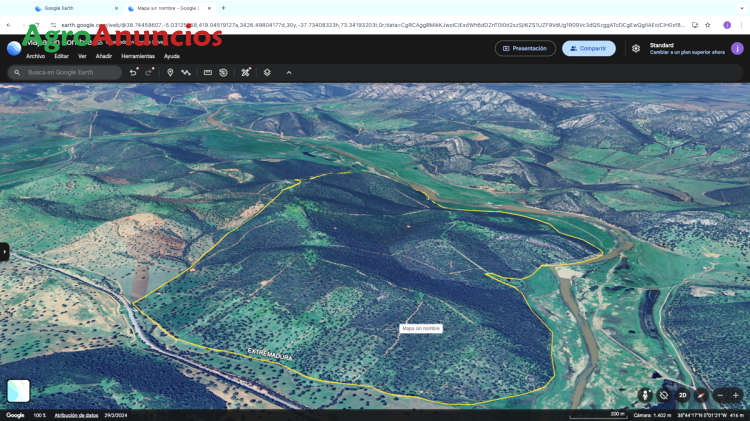Click the Presentación button
750x421 pixels.
pyautogui.click(x=525, y=48)
